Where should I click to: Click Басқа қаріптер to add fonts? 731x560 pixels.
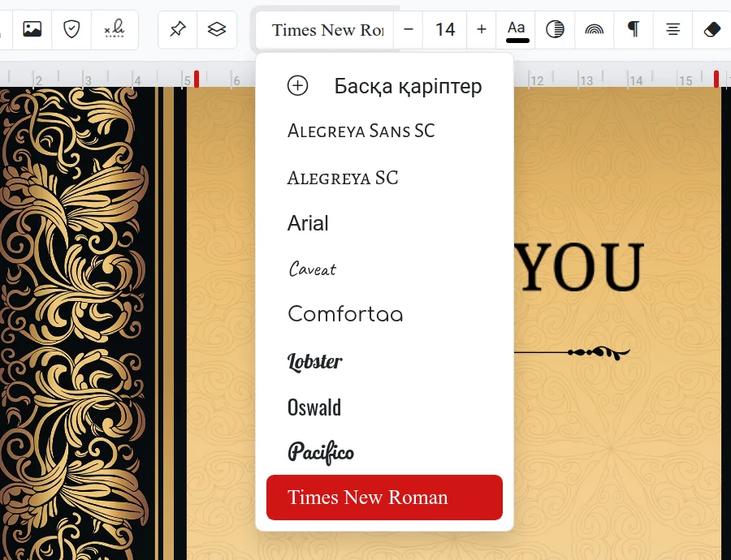tap(385, 86)
